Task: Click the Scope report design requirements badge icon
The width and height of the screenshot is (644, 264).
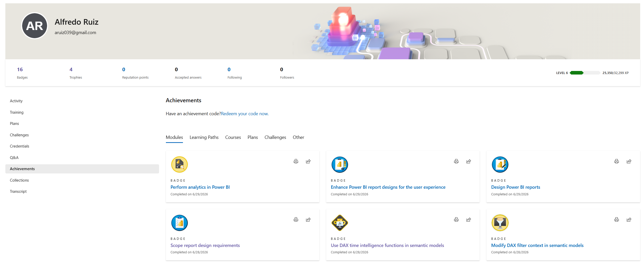Action: tap(179, 223)
